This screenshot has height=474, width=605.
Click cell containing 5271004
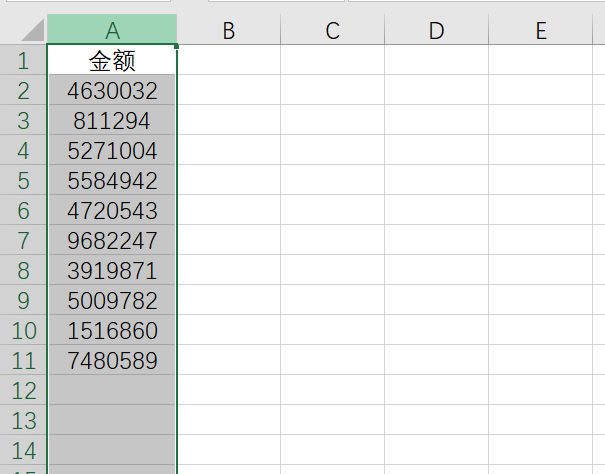click(x=112, y=150)
